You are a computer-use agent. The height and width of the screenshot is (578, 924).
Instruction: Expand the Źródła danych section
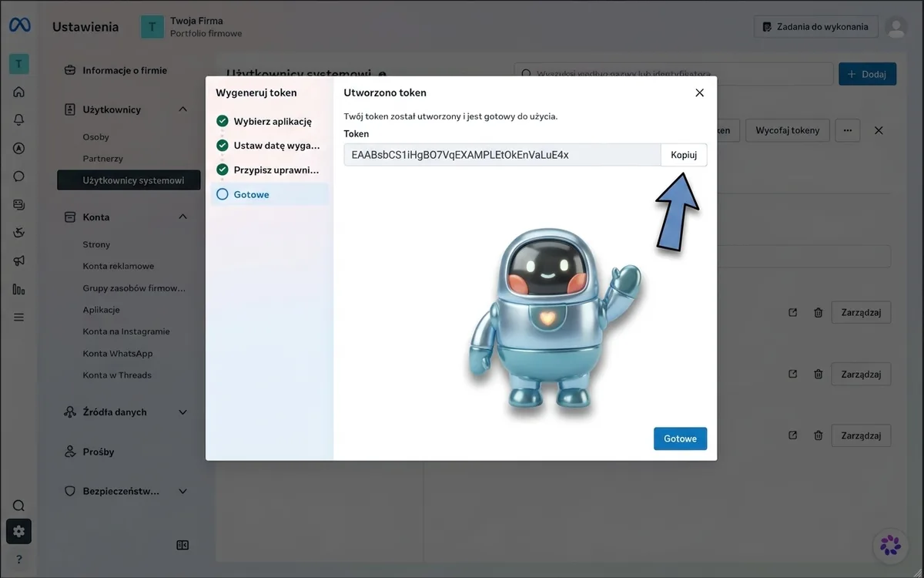(182, 412)
